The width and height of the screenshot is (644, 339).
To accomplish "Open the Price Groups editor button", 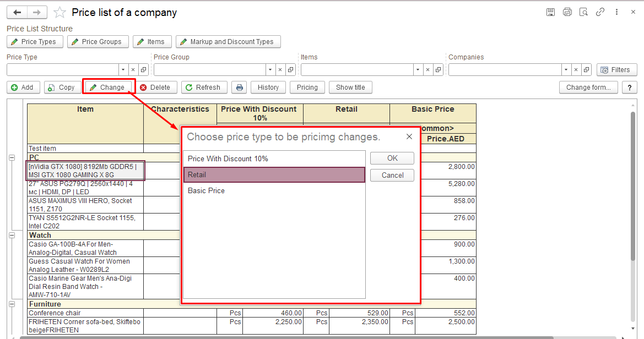I will pyautogui.click(x=98, y=42).
